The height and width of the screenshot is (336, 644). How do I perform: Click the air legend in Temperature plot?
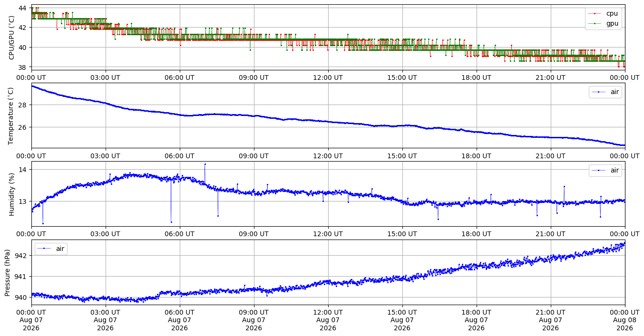coord(605,92)
